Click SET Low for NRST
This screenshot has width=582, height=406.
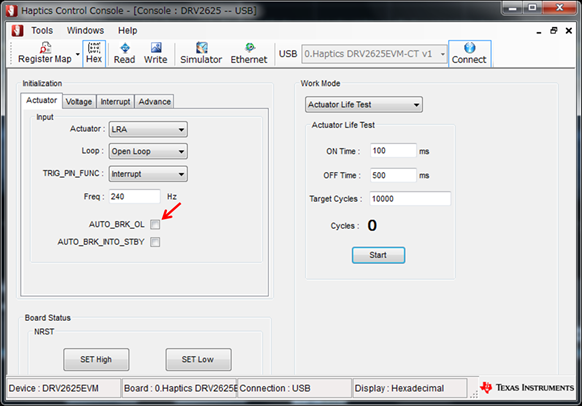click(198, 359)
